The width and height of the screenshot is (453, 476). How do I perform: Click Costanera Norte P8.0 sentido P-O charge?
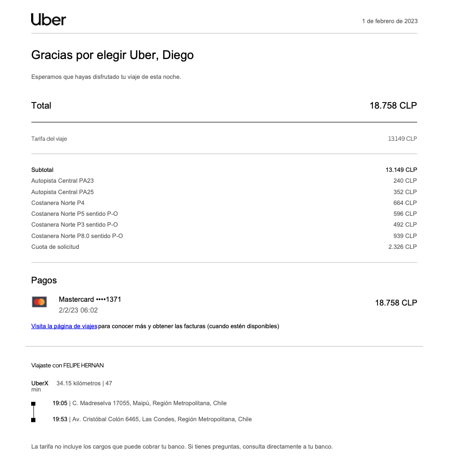(77, 236)
